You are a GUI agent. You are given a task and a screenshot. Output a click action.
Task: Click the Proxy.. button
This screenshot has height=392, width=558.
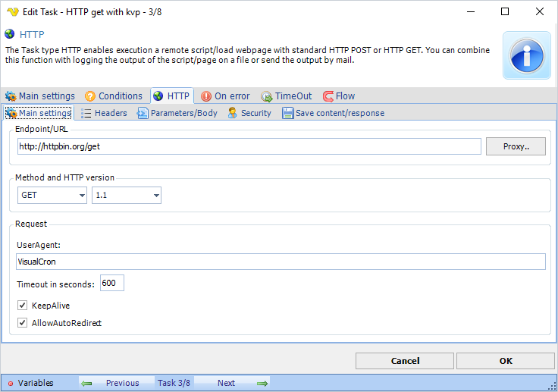tap(516, 146)
